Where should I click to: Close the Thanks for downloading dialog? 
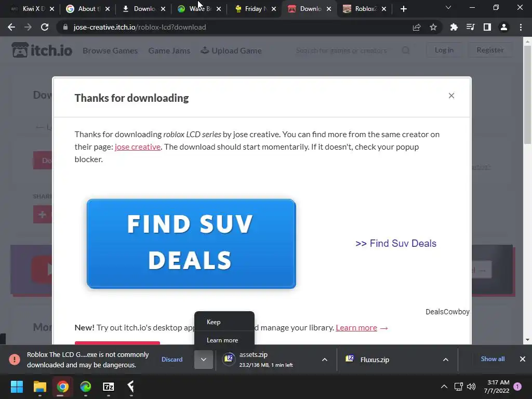point(451,96)
